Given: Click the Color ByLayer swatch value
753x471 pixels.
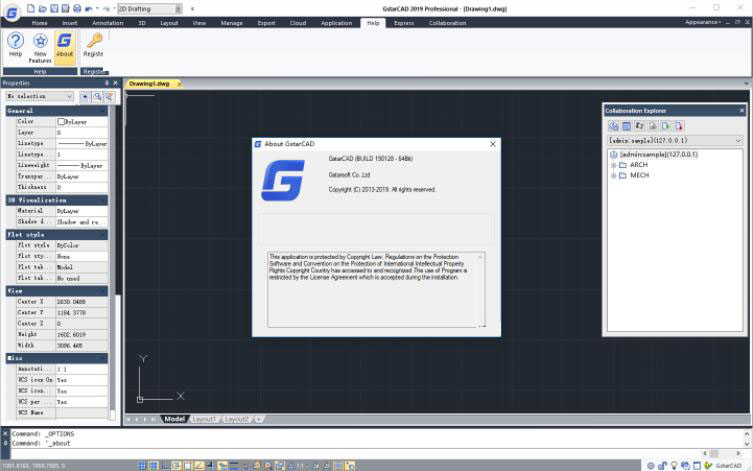Looking at the screenshot, I should 82,122.
